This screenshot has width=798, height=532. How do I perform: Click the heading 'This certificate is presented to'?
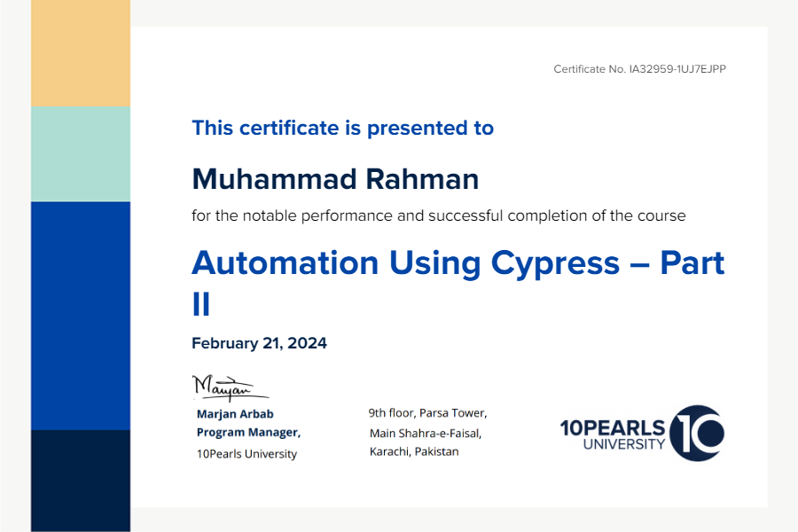pos(342,129)
